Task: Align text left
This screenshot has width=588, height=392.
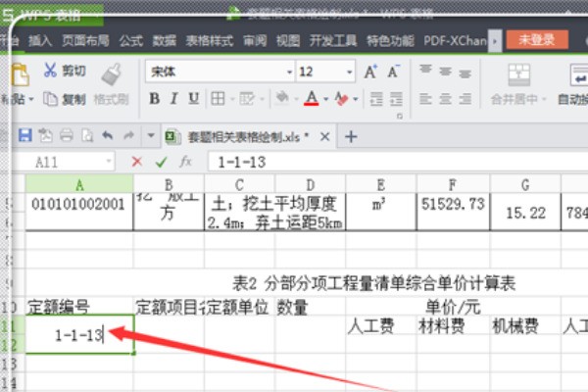Action: (x=425, y=99)
